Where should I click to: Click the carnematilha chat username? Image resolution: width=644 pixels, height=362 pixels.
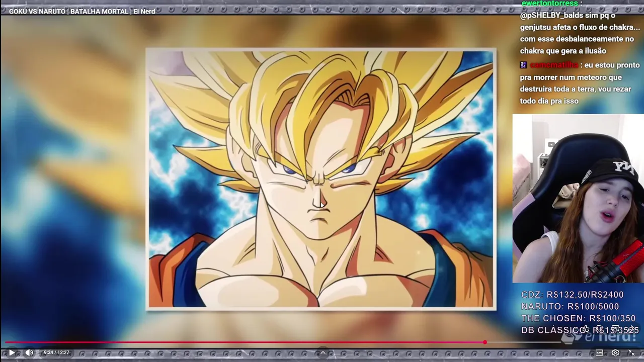tap(554, 65)
